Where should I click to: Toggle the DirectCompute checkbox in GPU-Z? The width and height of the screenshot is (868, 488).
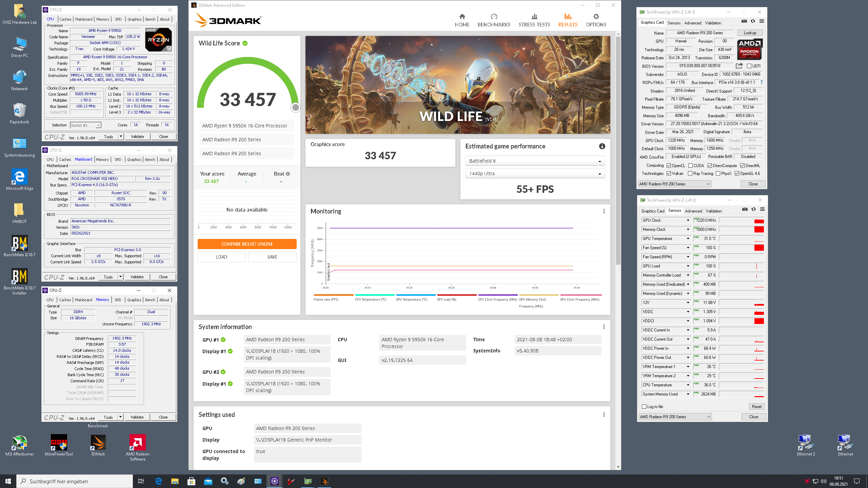(710, 166)
